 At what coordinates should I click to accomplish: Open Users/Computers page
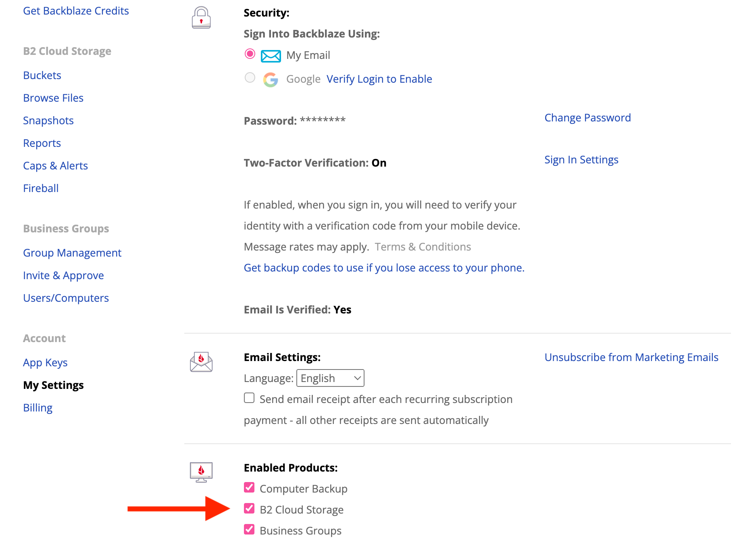[x=66, y=298]
